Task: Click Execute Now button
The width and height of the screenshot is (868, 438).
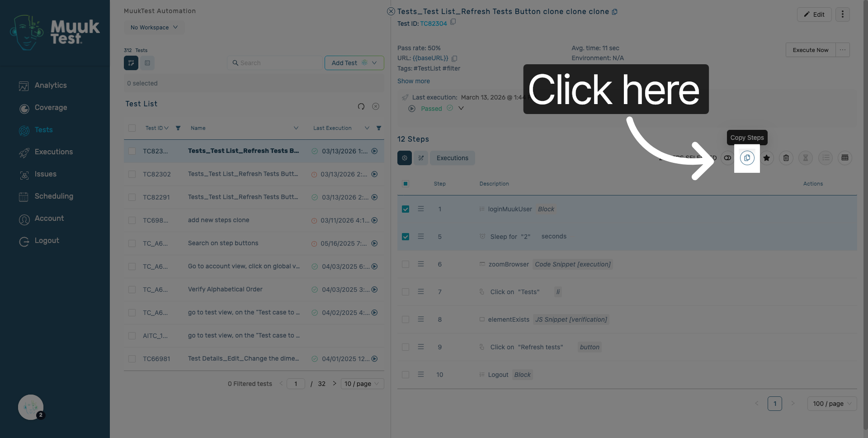Action: [x=811, y=50]
